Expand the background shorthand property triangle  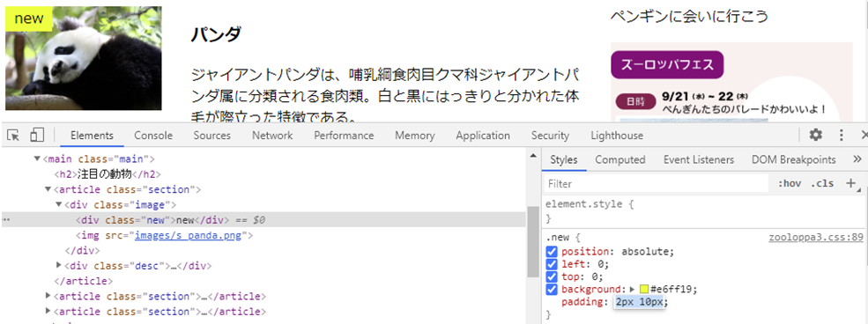coord(633,289)
